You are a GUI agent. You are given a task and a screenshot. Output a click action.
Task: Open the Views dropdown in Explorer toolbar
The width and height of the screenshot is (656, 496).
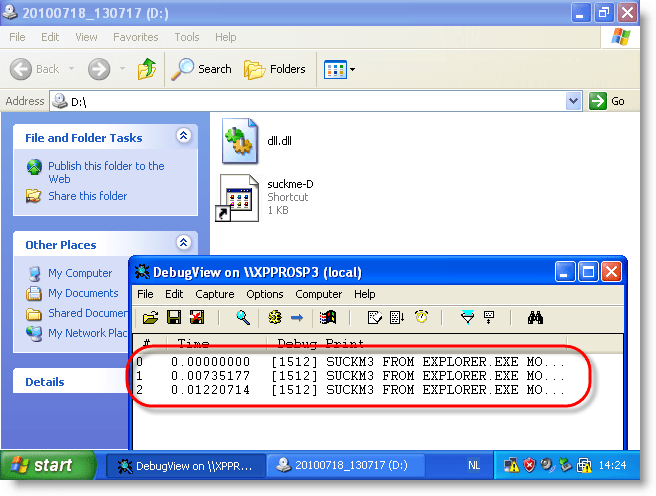tap(339, 69)
